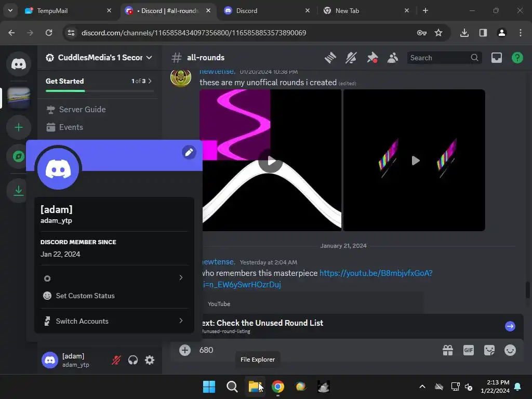The height and width of the screenshot is (399, 532).
Task: Open Windows taskbar search
Action: click(232, 387)
